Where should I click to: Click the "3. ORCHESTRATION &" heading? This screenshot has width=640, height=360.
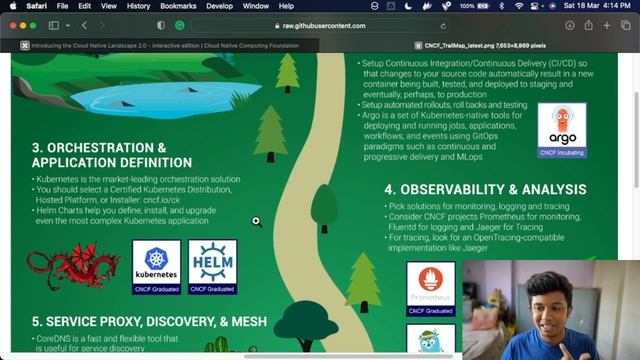[x=99, y=148]
